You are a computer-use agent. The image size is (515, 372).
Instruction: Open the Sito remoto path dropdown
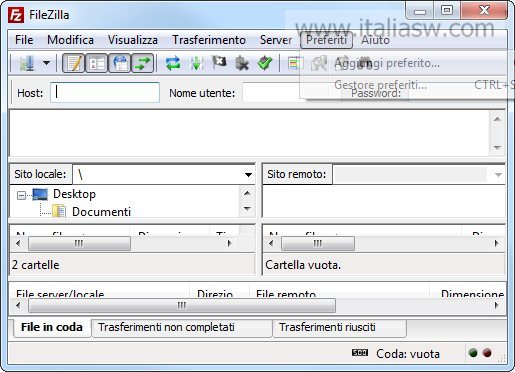point(498,174)
